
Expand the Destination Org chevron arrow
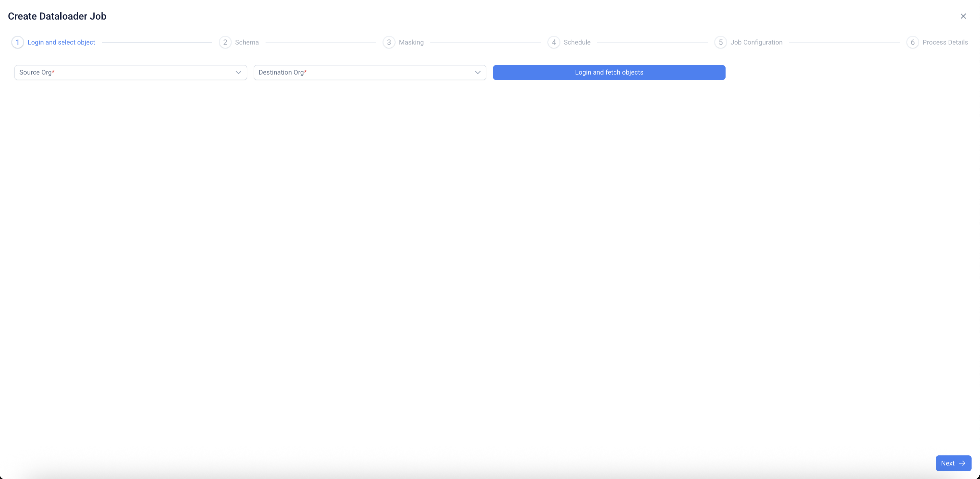pos(478,72)
